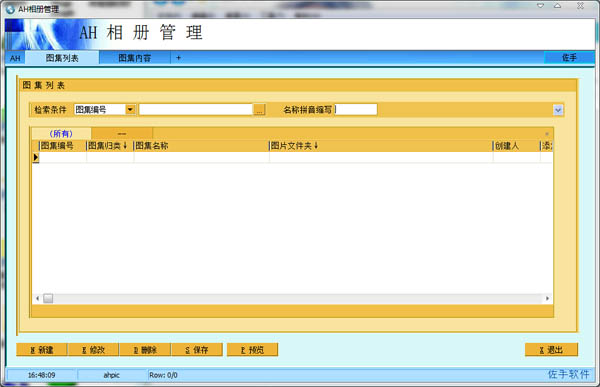Click the Row: 0/0 status indicator

[163, 375]
